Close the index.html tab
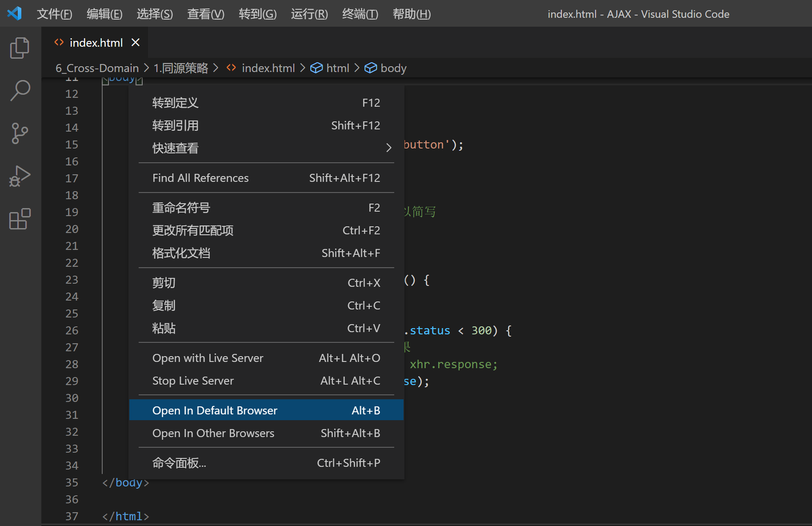This screenshot has width=812, height=526. tap(136, 42)
